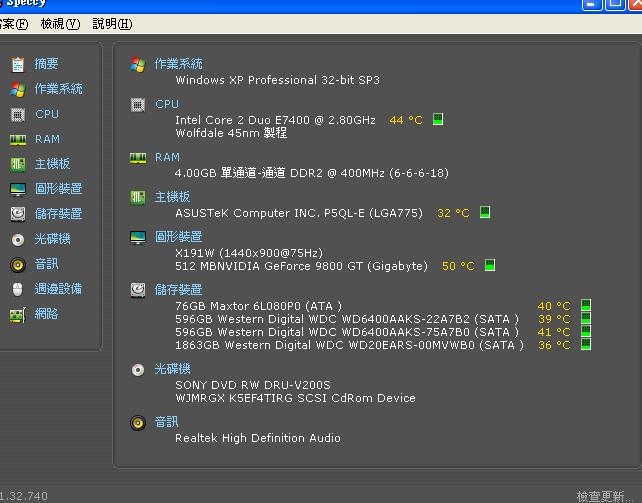This screenshot has width=642, height=503.
Task: Open the 摘要 summary sidebar icon
Action: pyautogui.click(x=18, y=64)
